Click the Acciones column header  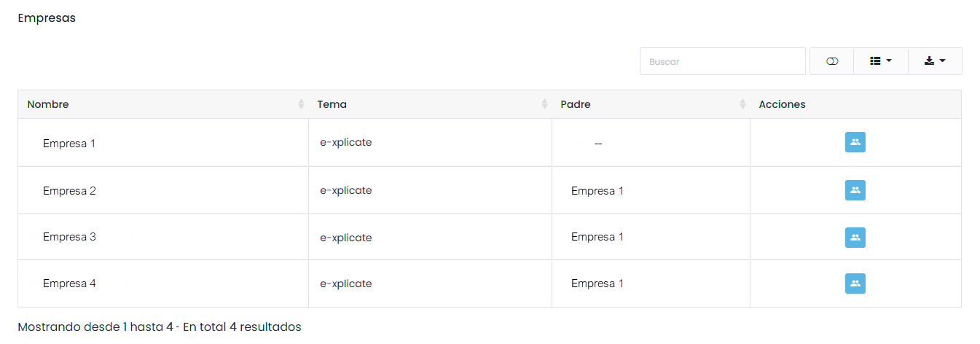(x=782, y=104)
